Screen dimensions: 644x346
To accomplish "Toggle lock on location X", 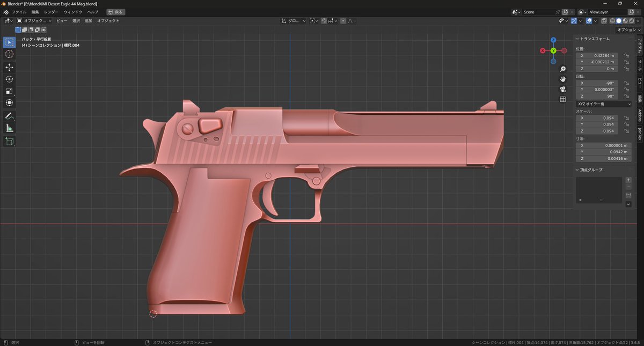I will click(627, 55).
